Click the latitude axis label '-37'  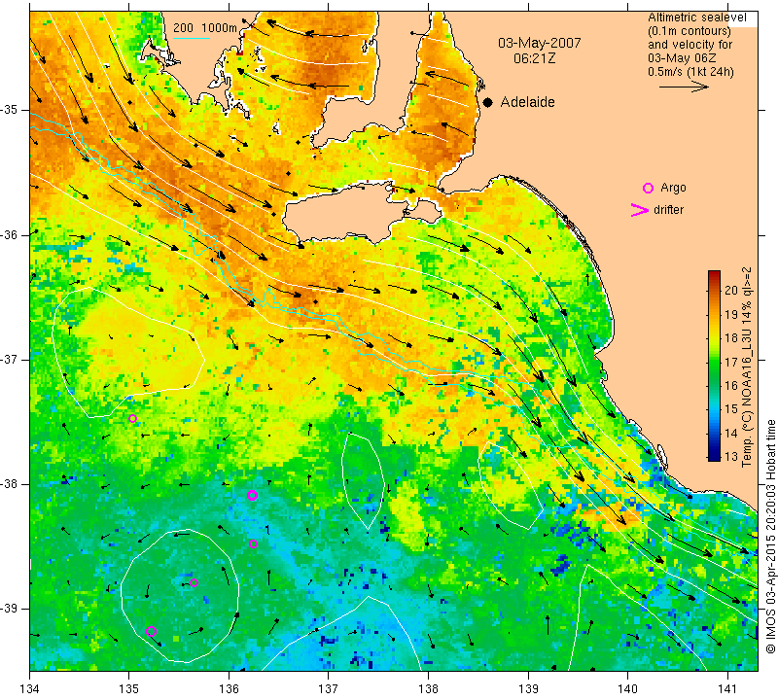pos(10,359)
